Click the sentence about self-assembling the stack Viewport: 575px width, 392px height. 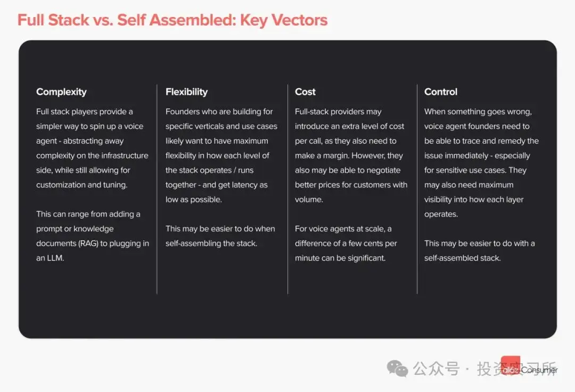pos(220,236)
